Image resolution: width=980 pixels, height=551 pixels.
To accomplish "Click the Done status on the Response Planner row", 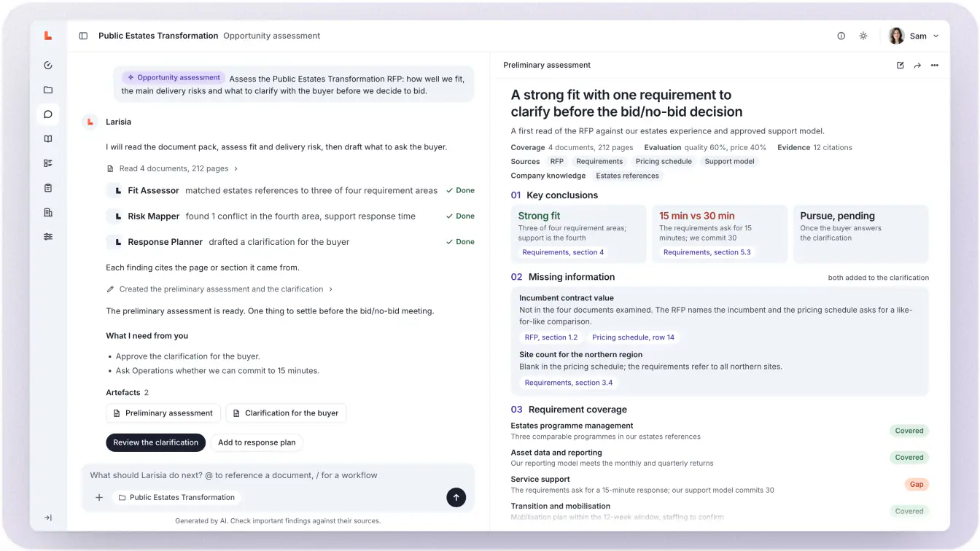I will (460, 242).
